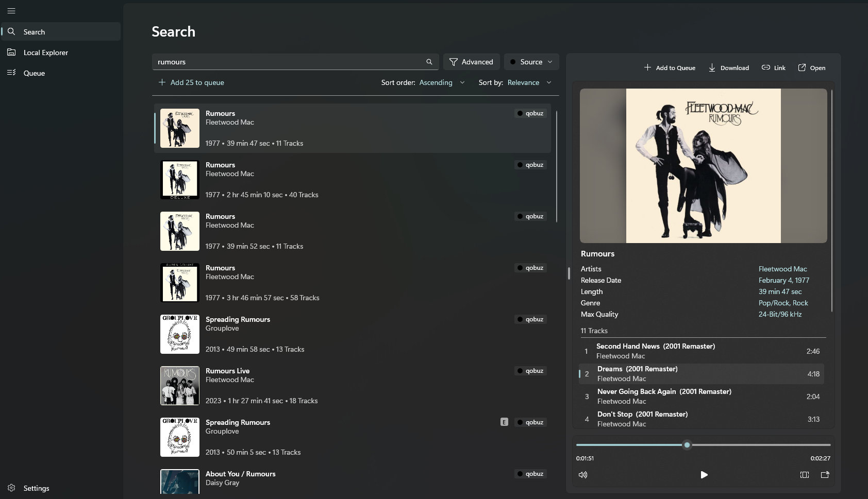The height and width of the screenshot is (499, 868).
Task: Click the panel splitter handle between results and details
Action: 569,273
